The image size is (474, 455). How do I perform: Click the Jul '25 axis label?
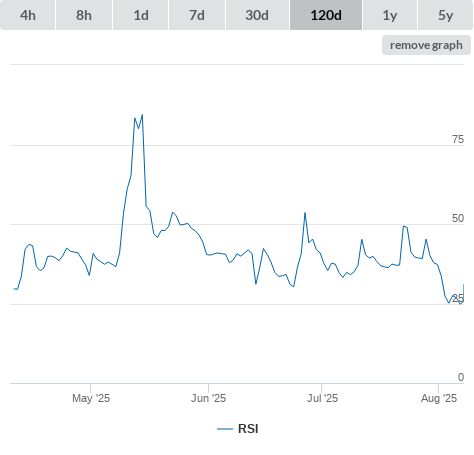click(x=322, y=398)
